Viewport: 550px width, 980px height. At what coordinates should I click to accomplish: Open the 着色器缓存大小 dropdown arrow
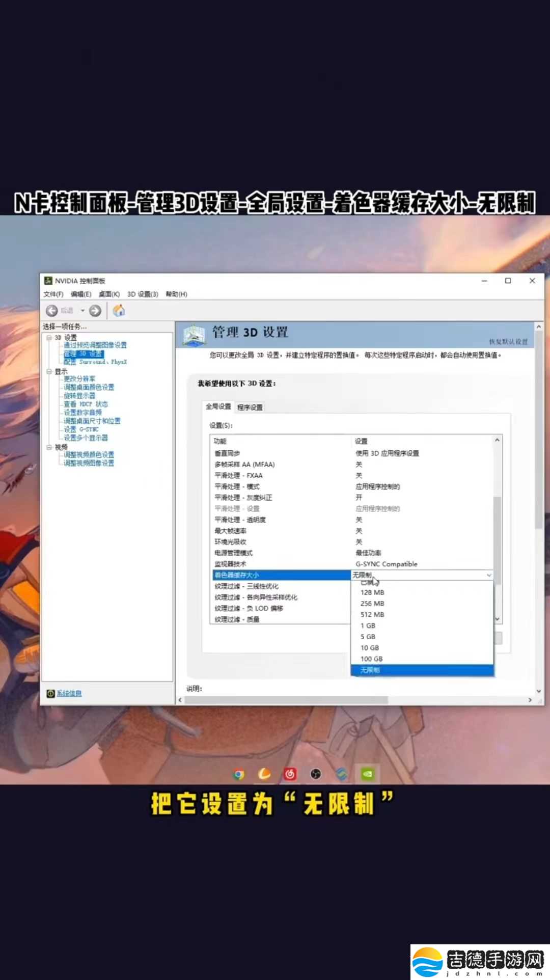(489, 576)
